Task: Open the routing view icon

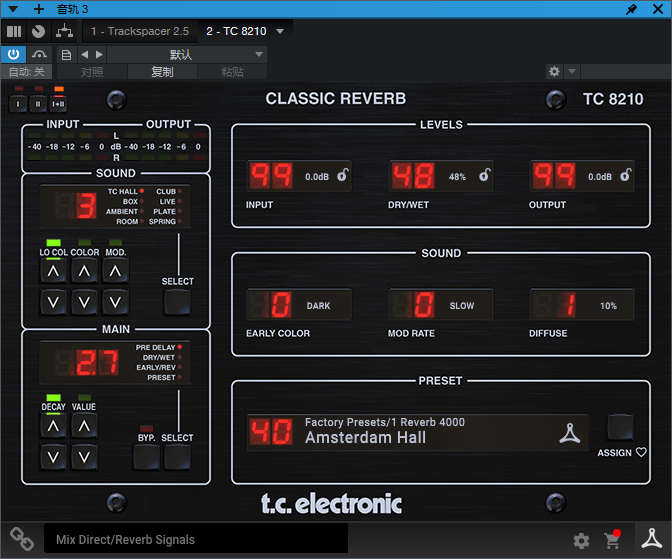Action: (x=64, y=31)
